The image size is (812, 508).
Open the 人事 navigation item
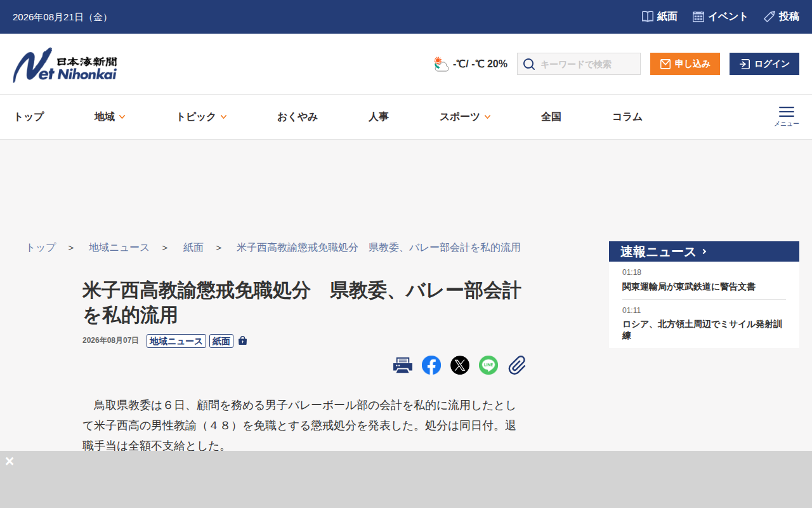coord(378,117)
